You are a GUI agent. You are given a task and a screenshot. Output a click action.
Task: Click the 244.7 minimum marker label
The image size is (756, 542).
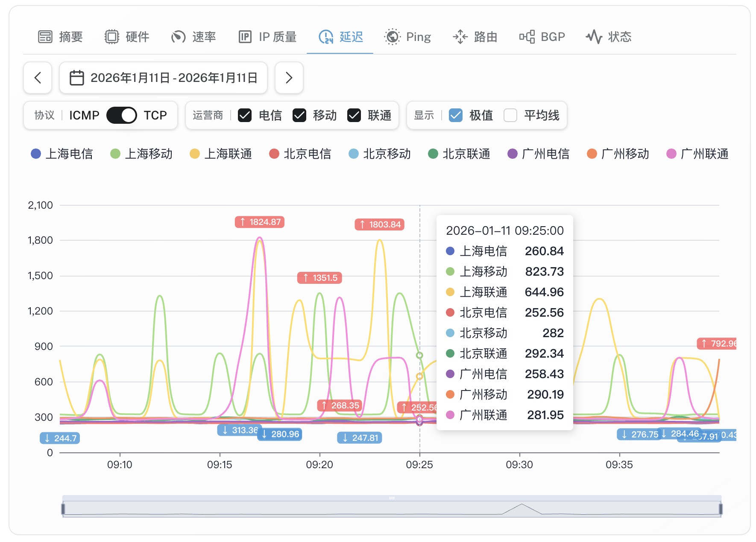pos(60,438)
